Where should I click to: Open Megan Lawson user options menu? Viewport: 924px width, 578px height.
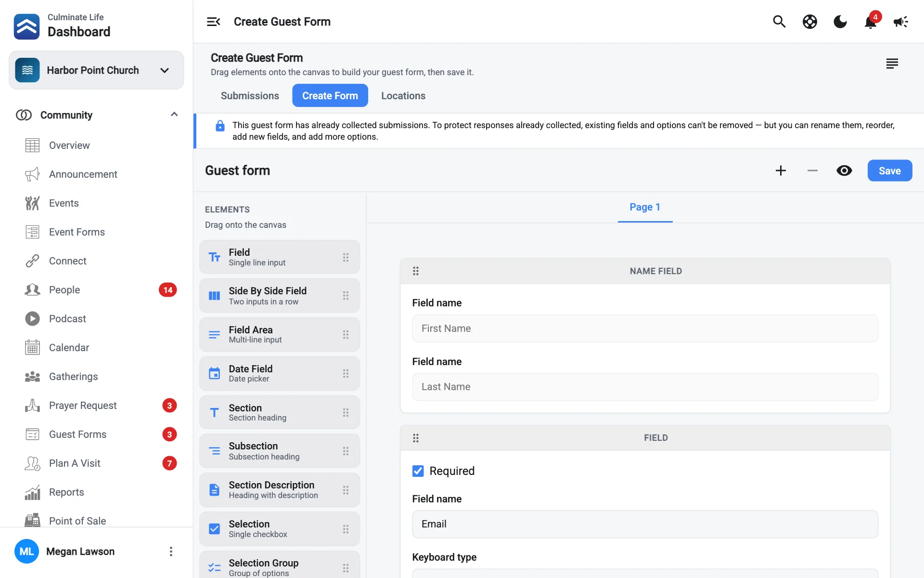pyautogui.click(x=171, y=552)
